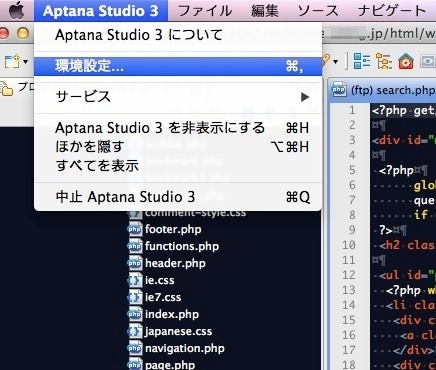Viewport: 436px width, 370px height.
Task: Click the CSS icon beside ie7.css
Action: pyautogui.click(x=135, y=297)
